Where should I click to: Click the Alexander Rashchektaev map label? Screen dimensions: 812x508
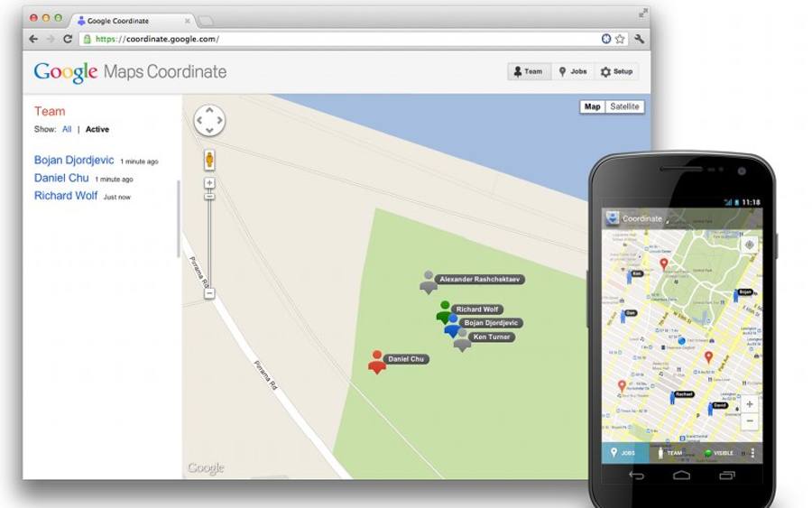[x=480, y=279]
